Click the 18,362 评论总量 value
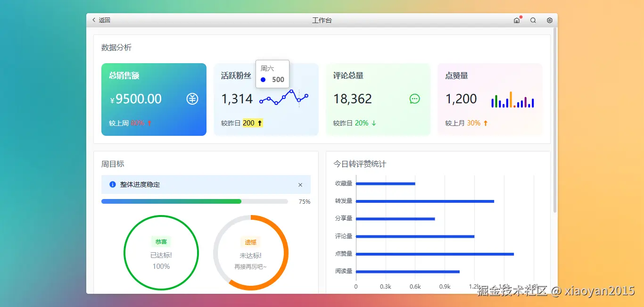644x307 pixels. pos(353,99)
